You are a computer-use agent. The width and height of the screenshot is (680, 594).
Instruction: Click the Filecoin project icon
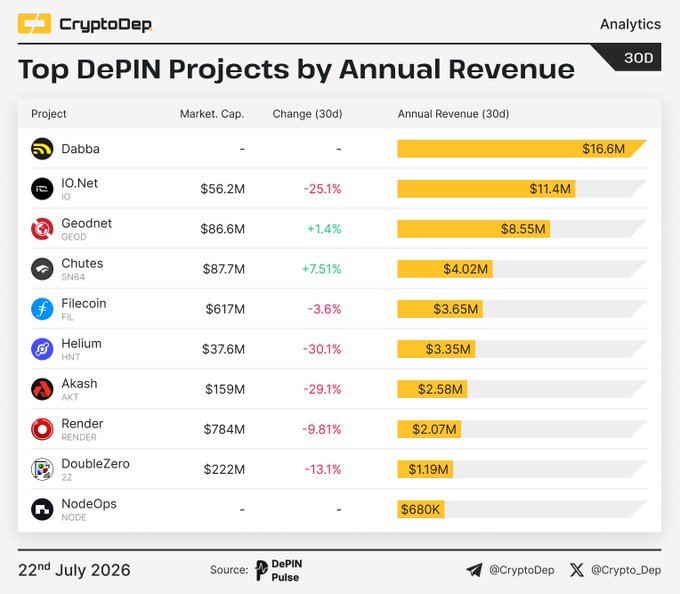coord(42,309)
